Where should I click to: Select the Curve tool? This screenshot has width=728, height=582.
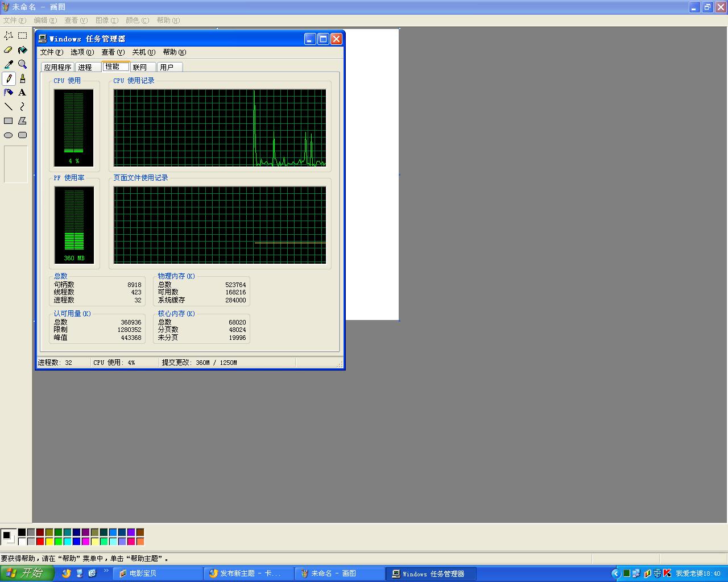coord(23,107)
